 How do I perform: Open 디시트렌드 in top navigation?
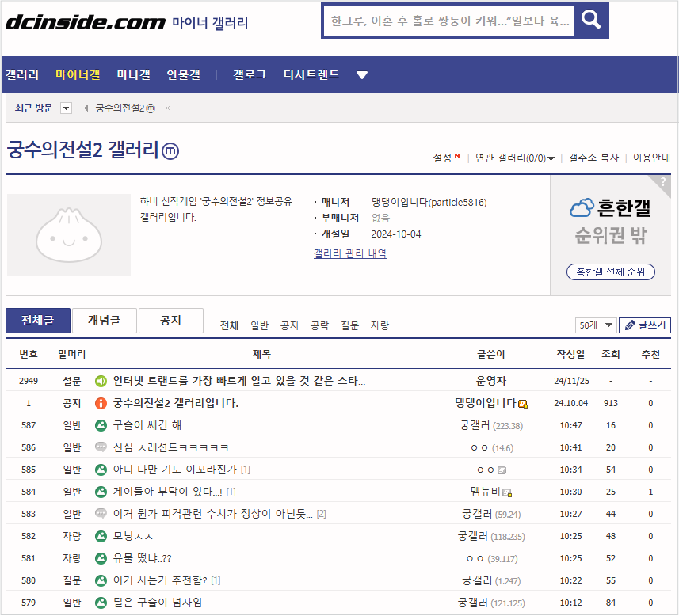click(311, 75)
